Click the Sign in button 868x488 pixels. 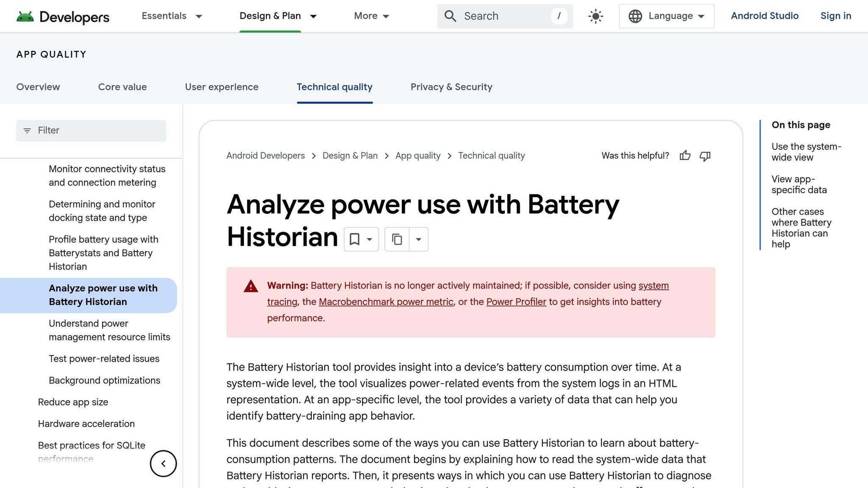pos(835,16)
